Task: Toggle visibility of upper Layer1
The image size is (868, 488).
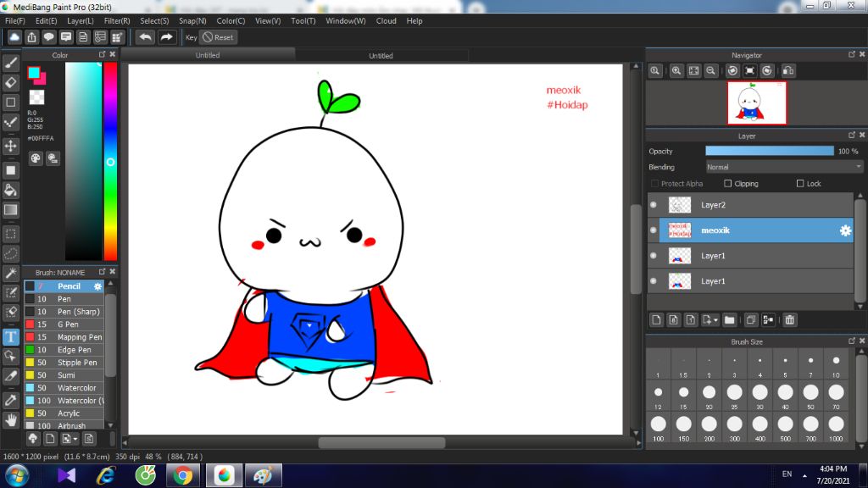Action: [x=654, y=256]
